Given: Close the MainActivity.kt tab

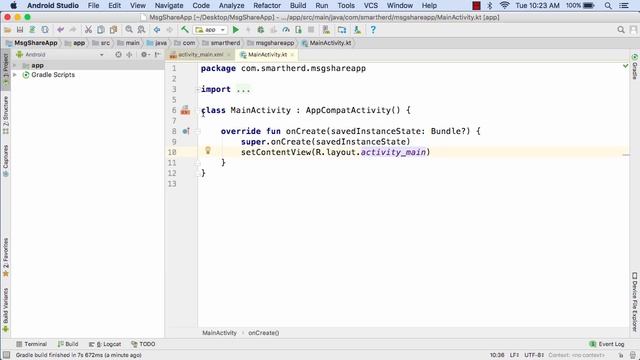Looking at the screenshot, I should point(292,55).
